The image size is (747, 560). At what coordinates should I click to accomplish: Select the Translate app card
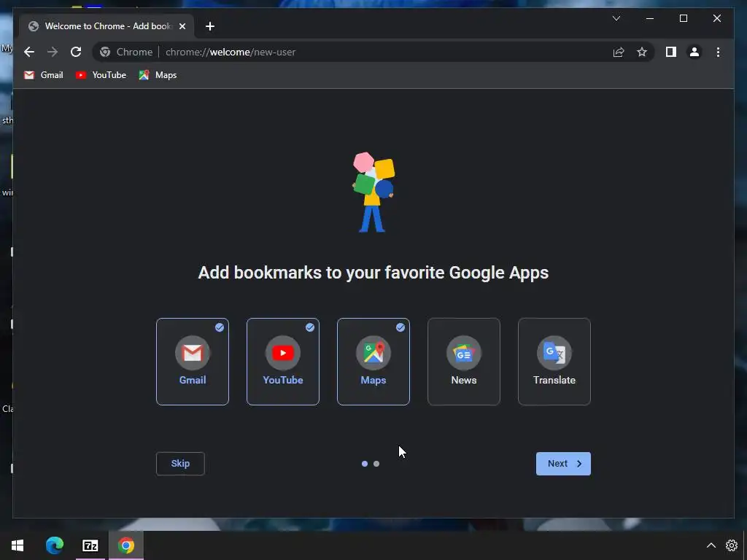pyautogui.click(x=554, y=362)
